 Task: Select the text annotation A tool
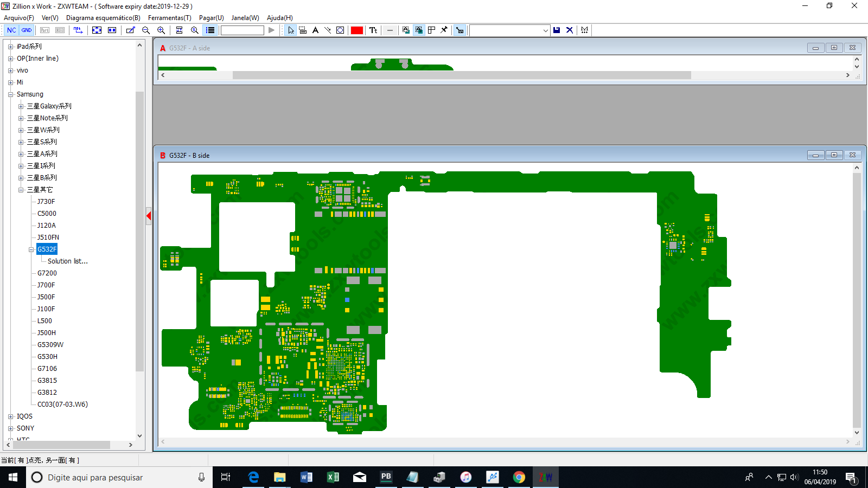(x=315, y=30)
